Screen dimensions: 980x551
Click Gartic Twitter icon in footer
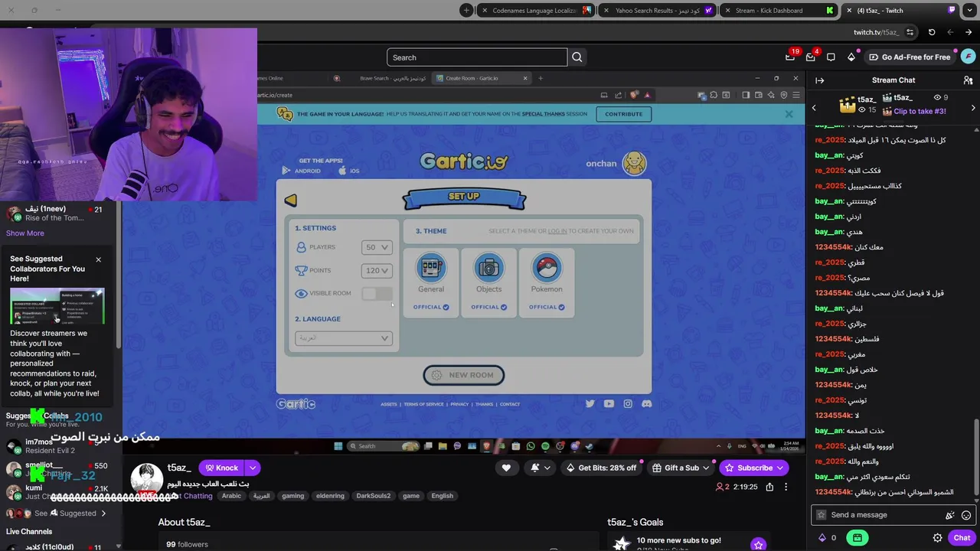[x=590, y=403]
